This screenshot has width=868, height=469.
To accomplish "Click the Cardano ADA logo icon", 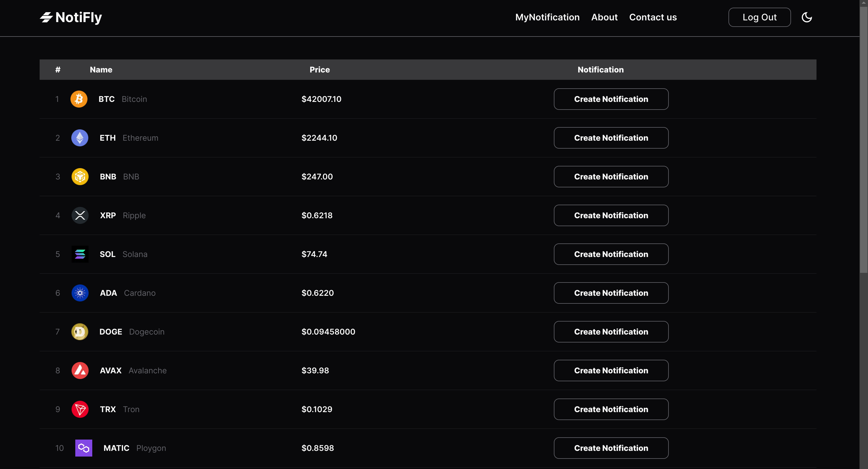I will click(80, 293).
